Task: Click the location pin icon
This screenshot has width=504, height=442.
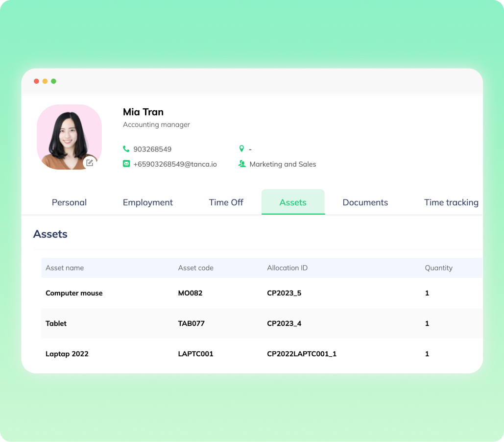Action: coord(241,148)
